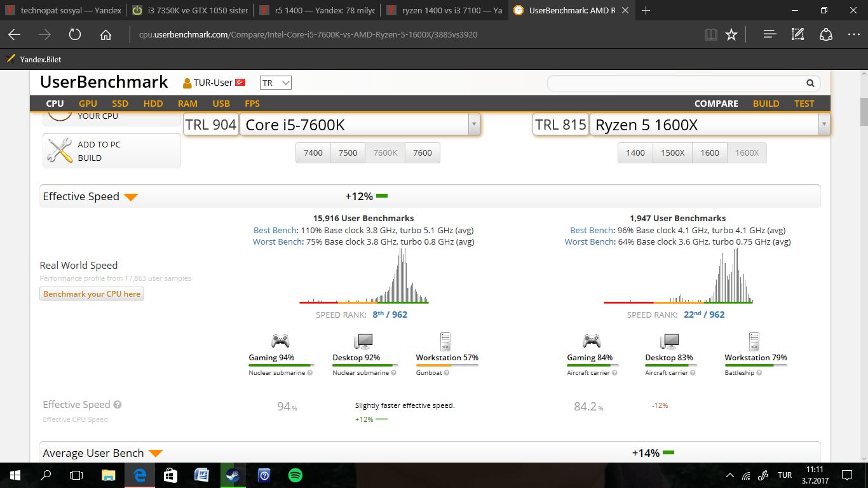The height and width of the screenshot is (488, 868).
Task: Open Make a Web Note icon
Action: coord(798,34)
